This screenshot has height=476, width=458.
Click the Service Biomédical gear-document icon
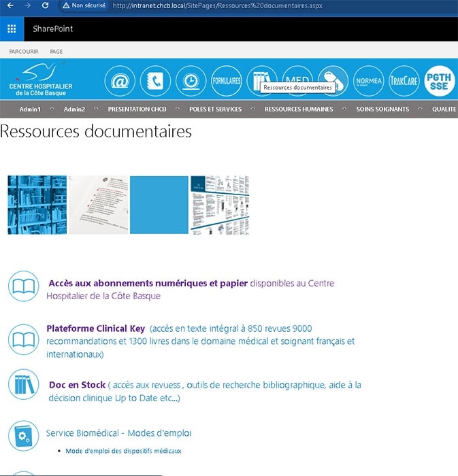point(23,435)
